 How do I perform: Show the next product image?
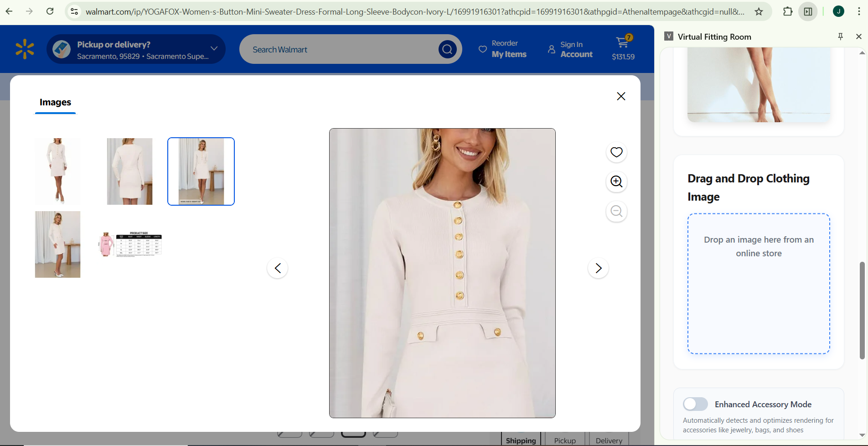[598, 268]
